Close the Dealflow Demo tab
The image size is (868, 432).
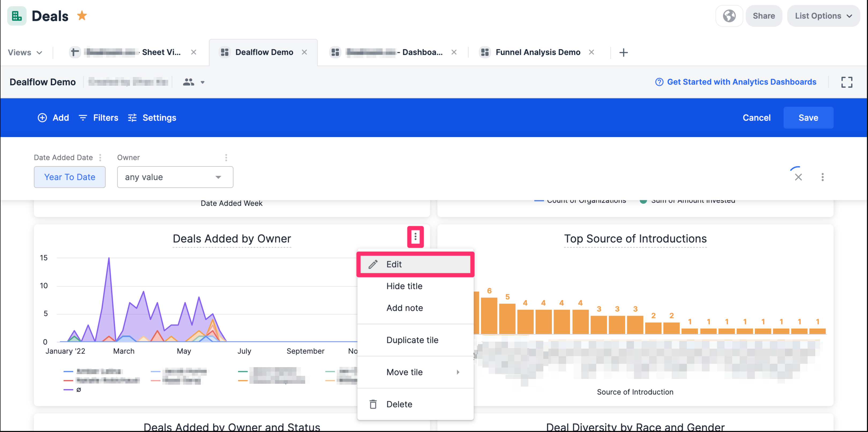304,52
